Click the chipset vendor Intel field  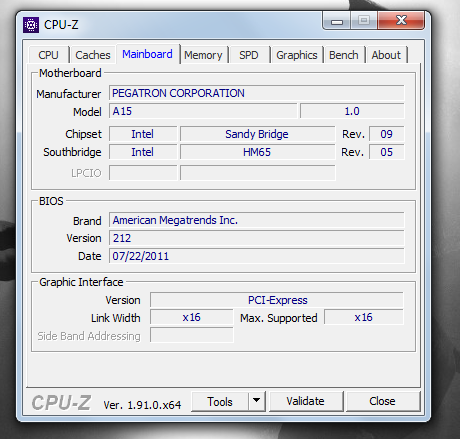(143, 134)
